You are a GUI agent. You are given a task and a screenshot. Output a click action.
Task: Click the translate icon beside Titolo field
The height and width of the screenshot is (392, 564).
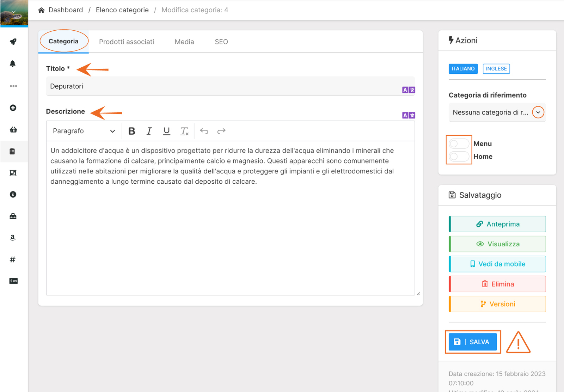[x=409, y=90]
